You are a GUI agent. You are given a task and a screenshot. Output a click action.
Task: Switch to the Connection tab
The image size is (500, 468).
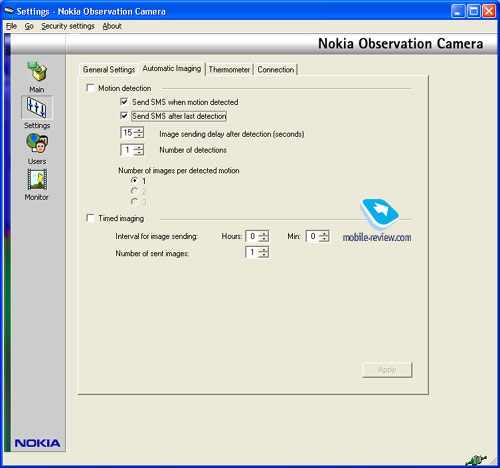pyautogui.click(x=276, y=70)
